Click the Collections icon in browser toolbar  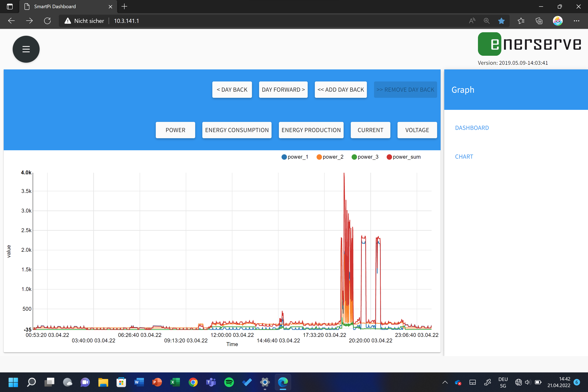pyautogui.click(x=539, y=21)
